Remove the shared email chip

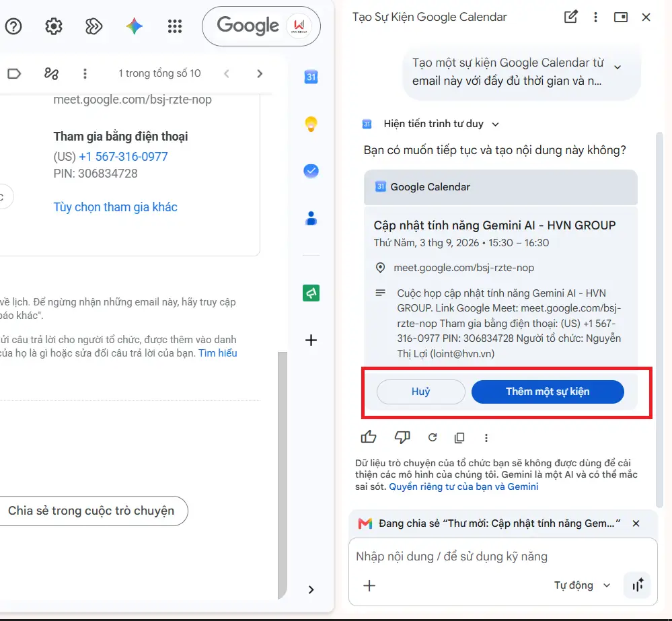pos(636,523)
